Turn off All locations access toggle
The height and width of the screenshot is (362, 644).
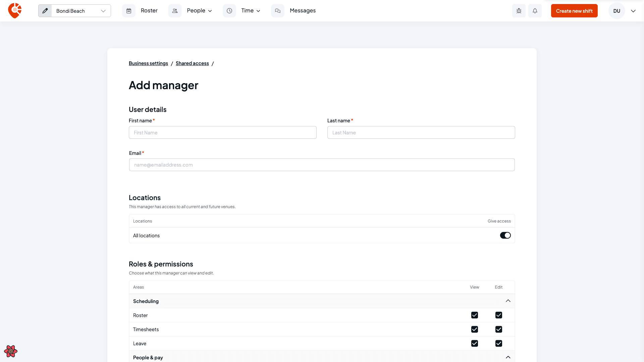(505, 235)
